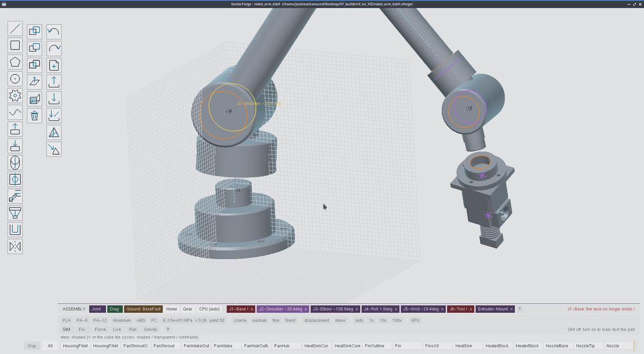Click the arrow-to-triangle convert mesh icon
Image resolution: width=644 pixels, height=354 pixels.
54,149
